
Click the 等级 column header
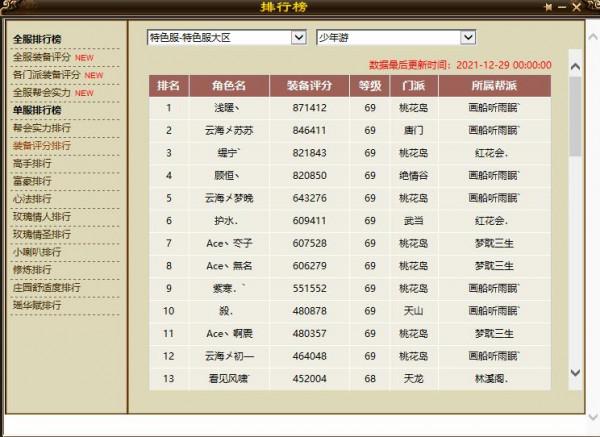369,86
